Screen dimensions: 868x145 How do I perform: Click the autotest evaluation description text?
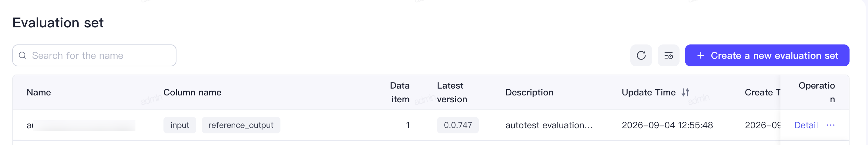[x=549, y=125]
